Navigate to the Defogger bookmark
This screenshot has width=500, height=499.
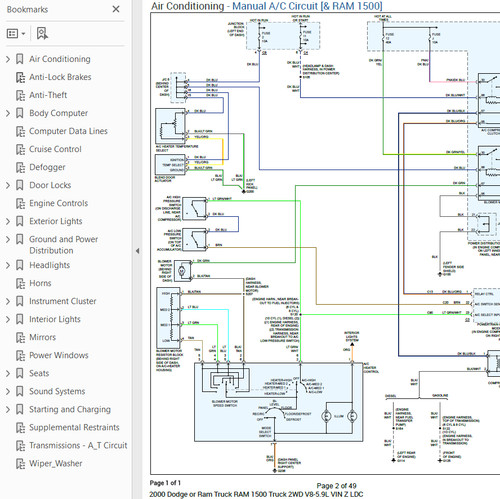(47, 167)
